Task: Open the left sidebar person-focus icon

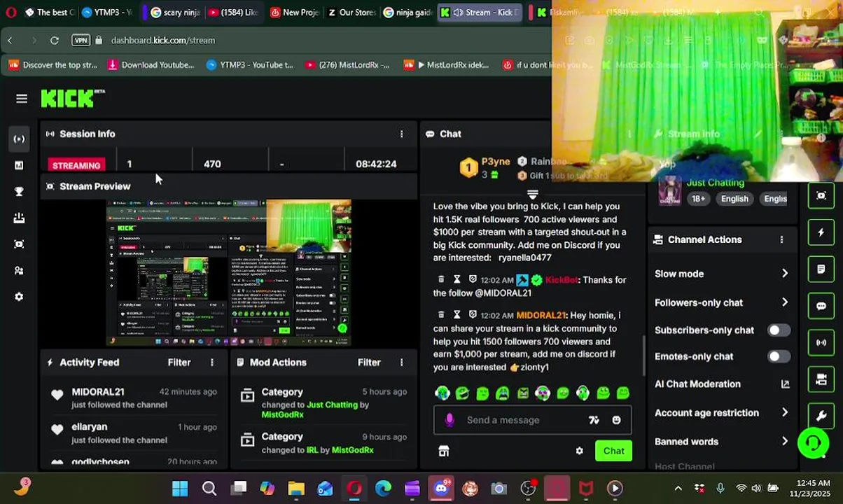Action: point(19,244)
